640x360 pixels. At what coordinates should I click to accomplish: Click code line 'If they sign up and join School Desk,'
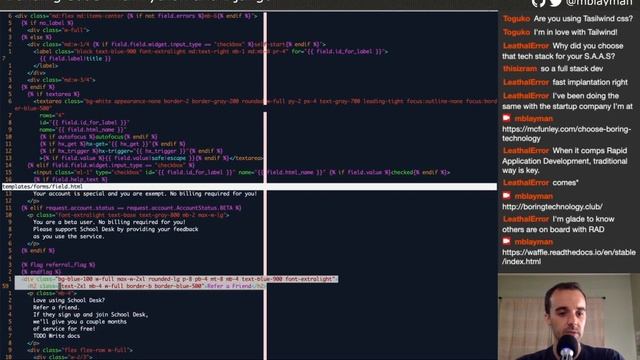(91, 315)
